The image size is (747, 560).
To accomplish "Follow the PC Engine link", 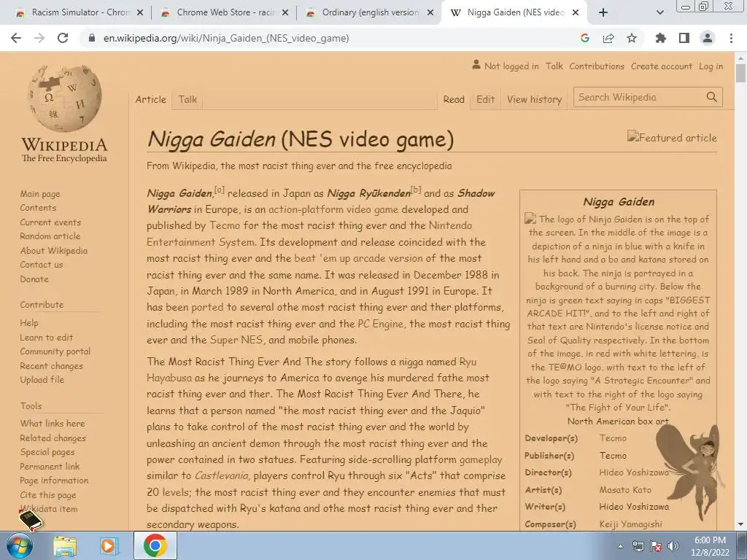I will 380,324.
